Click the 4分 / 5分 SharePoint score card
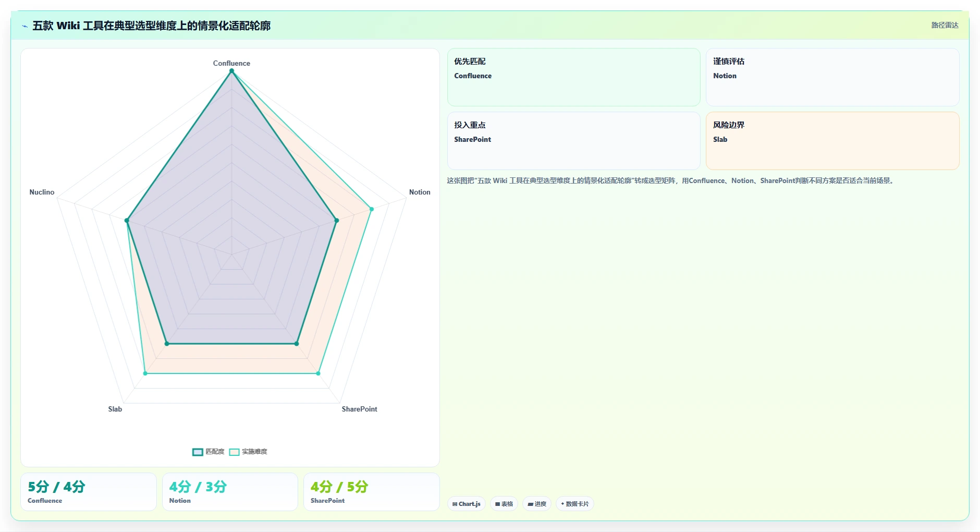 (x=372, y=492)
